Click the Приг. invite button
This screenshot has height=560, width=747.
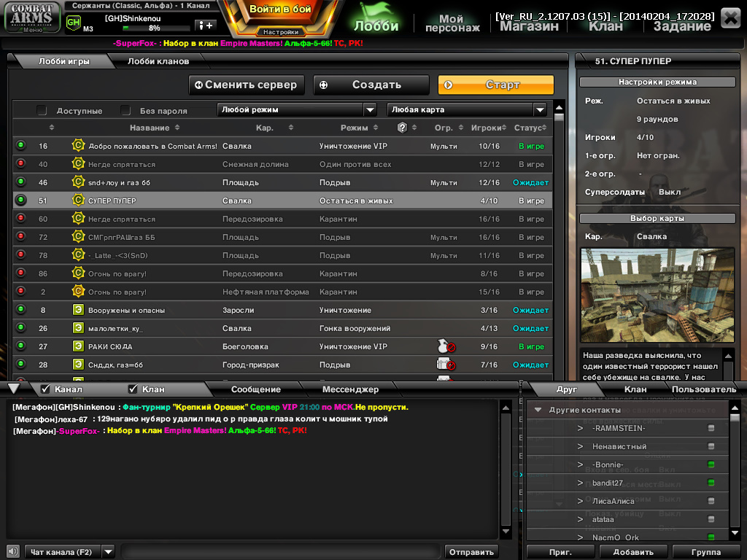pos(560,552)
